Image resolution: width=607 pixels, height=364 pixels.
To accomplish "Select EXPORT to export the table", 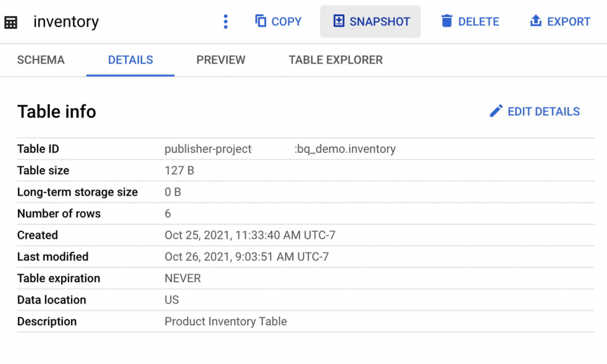I will click(568, 22).
